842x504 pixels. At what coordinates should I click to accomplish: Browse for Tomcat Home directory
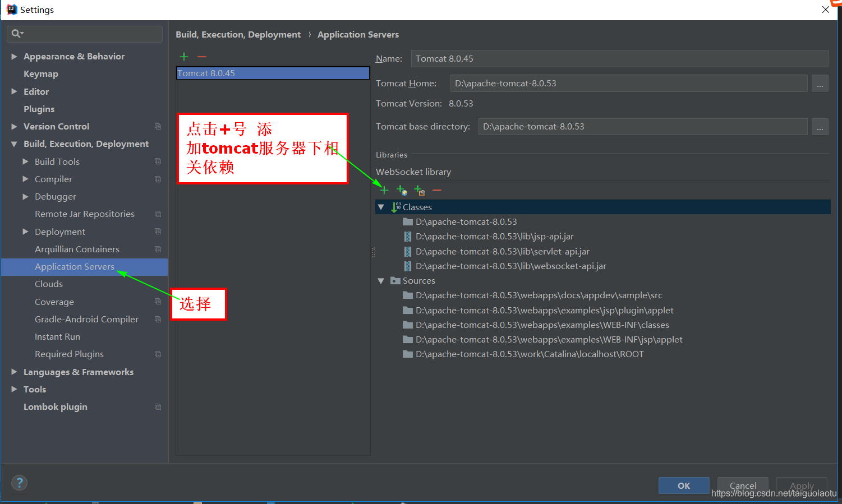[820, 84]
